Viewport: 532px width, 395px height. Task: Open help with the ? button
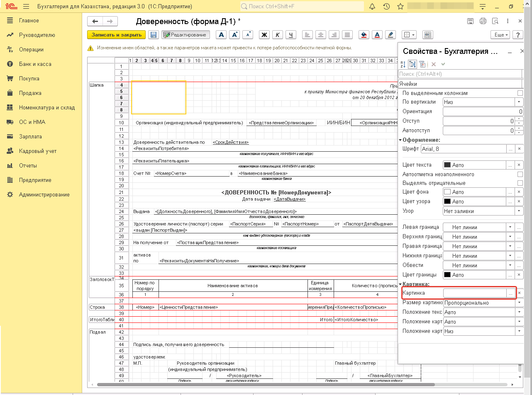coord(517,35)
